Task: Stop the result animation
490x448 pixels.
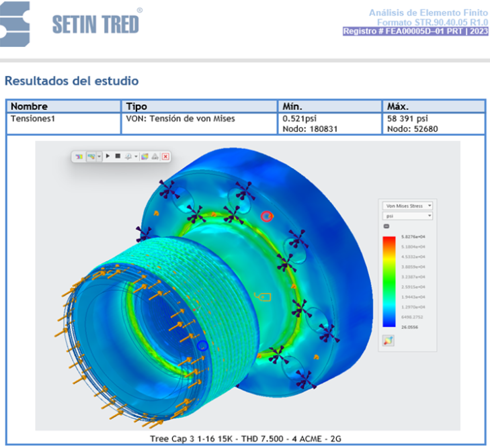Action: click(x=118, y=156)
